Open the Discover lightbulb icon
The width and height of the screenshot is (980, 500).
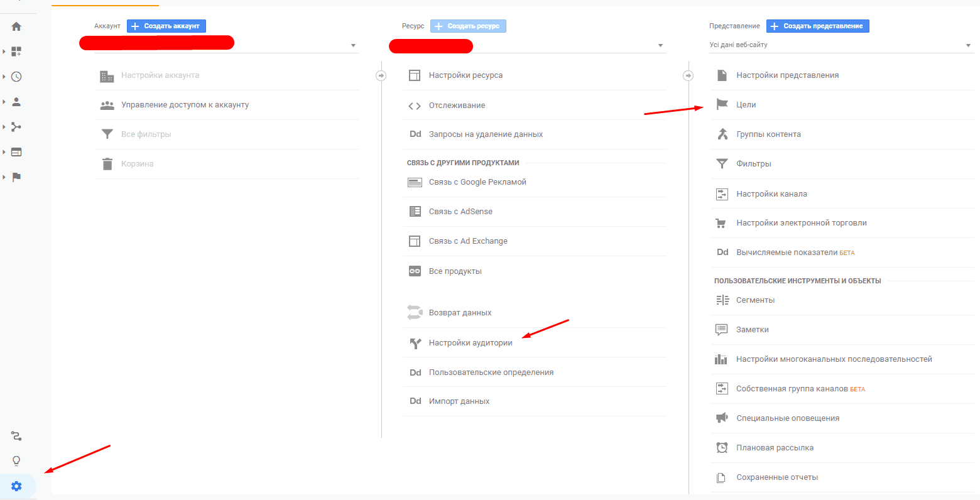tap(17, 460)
